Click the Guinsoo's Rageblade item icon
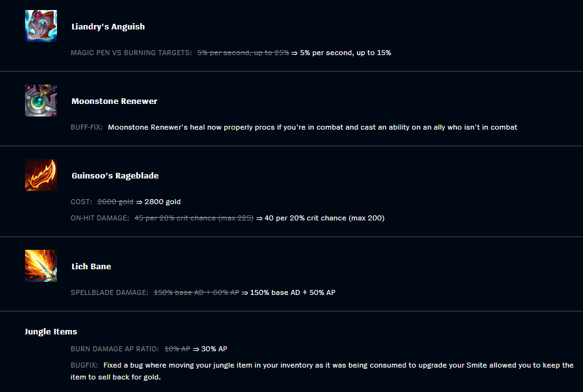Screen dimensions: 583x392 41,175
